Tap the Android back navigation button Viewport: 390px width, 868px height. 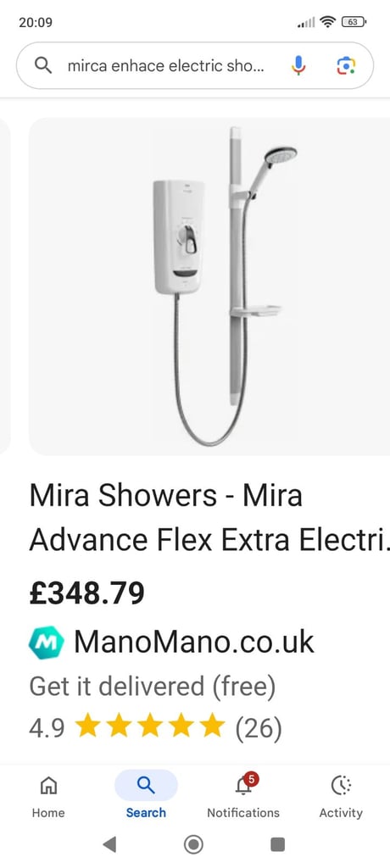(109, 844)
